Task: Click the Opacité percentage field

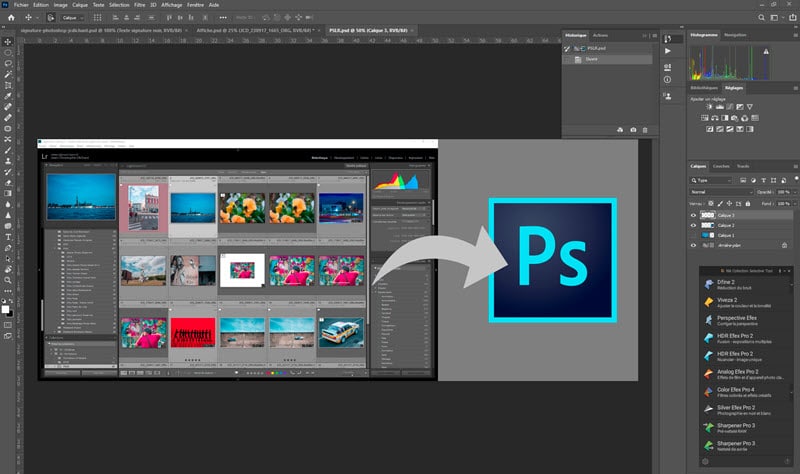Action: pyautogui.click(x=783, y=192)
